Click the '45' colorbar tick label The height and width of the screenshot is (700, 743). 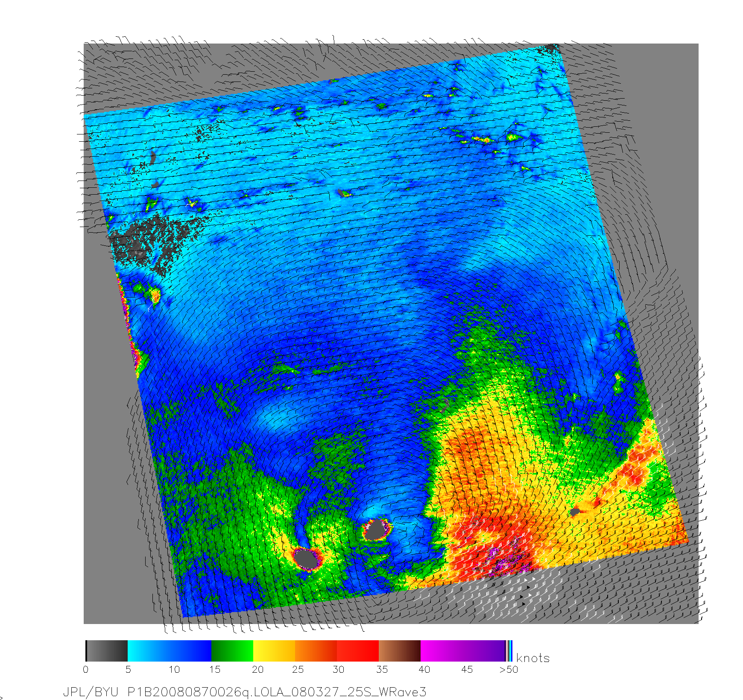coord(467,669)
